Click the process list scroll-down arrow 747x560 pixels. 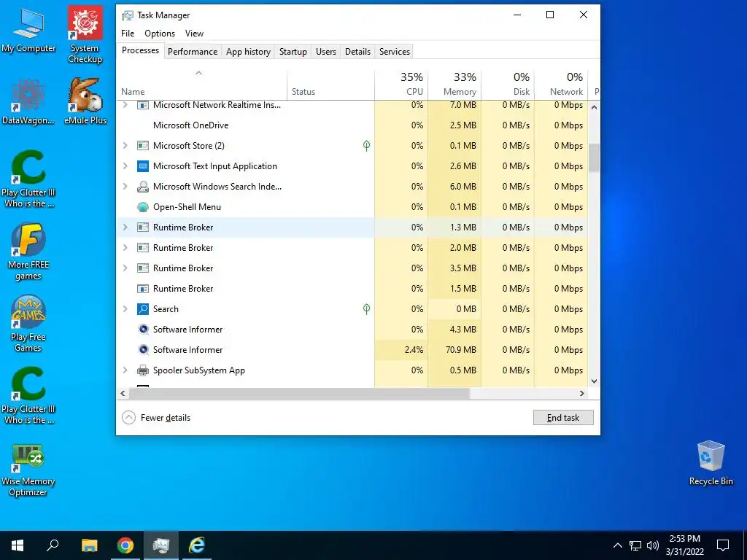[594, 381]
